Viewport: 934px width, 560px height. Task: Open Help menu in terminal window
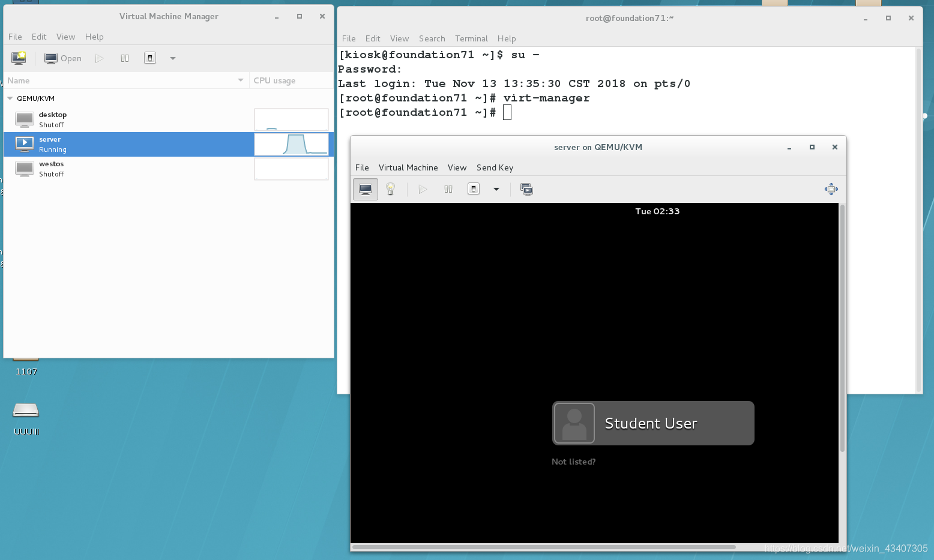tap(507, 38)
